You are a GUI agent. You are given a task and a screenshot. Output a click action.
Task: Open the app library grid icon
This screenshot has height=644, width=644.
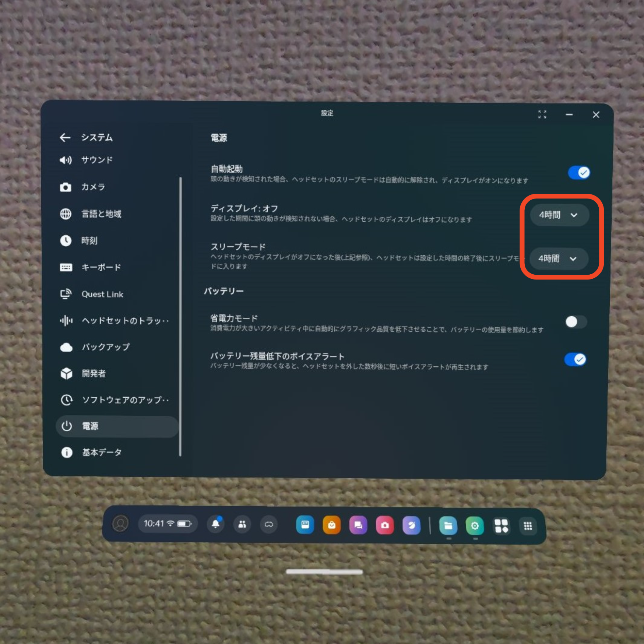[x=528, y=526]
